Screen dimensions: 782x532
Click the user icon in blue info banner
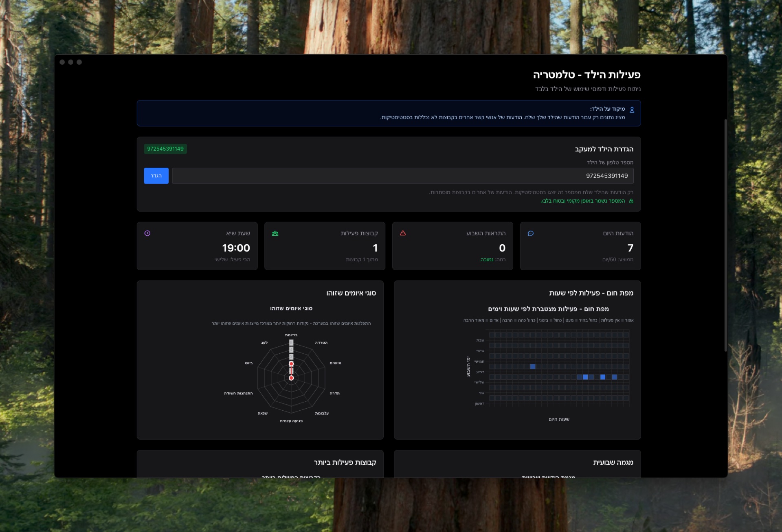(632, 109)
